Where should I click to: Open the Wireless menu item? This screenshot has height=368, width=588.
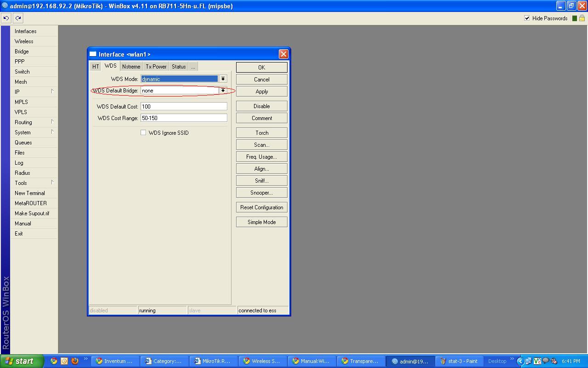pos(34,41)
